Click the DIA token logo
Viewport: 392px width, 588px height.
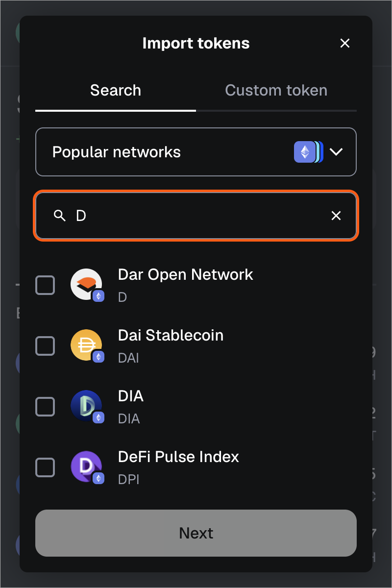pos(86,406)
